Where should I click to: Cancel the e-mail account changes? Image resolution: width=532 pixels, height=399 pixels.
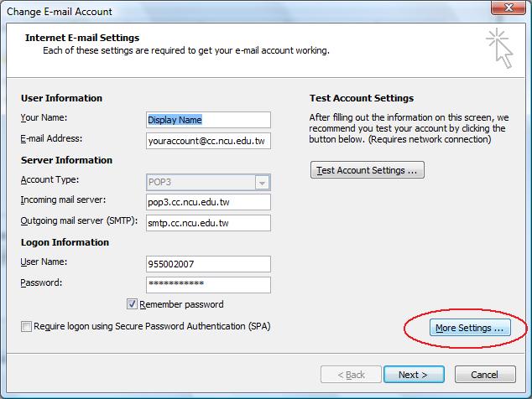tap(485, 375)
